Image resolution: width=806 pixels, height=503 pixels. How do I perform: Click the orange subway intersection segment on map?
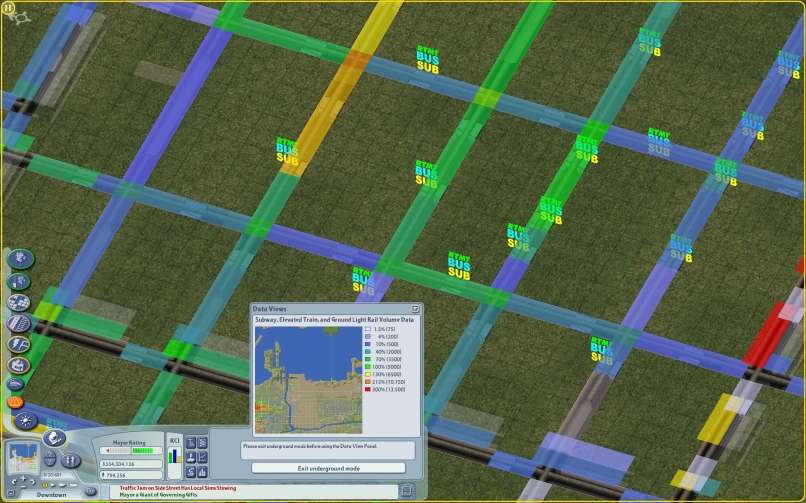(356, 60)
